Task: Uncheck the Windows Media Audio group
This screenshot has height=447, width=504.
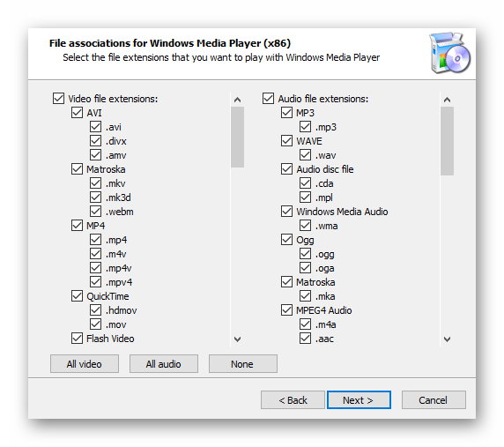Action: click(286, 212)
